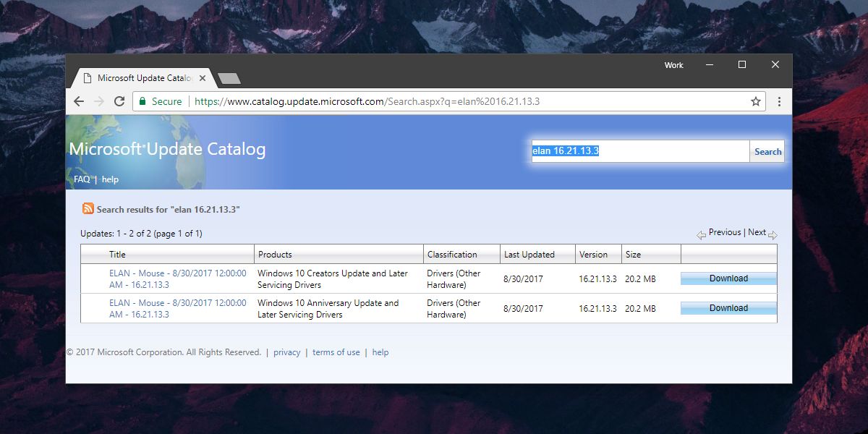Screen dimensions: 868x434
Task: Sort results by the Products column header
Action: [x=275, y=255]
